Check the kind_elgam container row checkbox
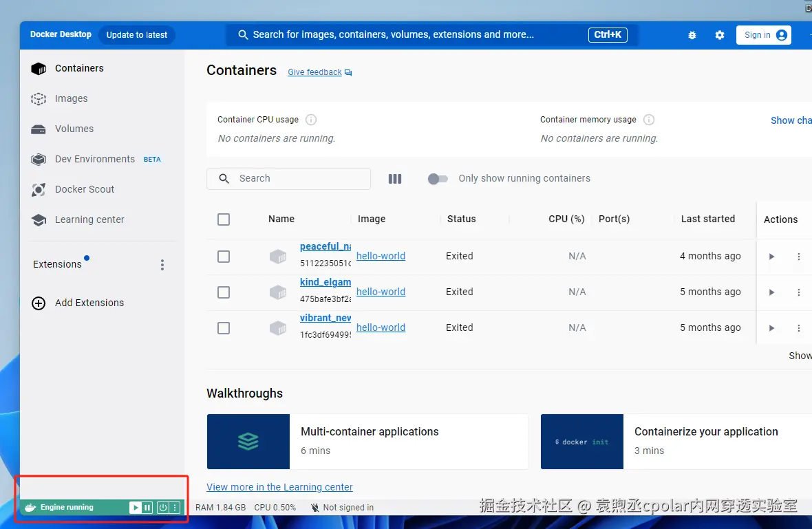 [224, 292]
